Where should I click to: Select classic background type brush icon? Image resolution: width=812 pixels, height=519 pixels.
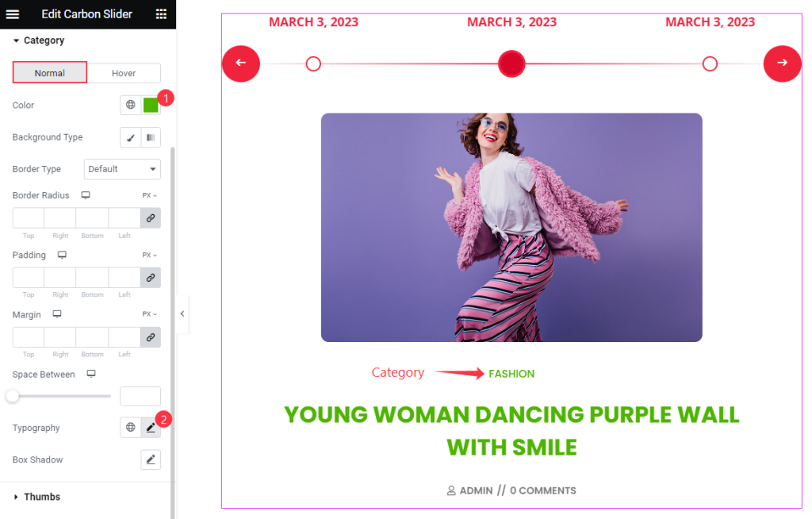click(x=131, y=137)
